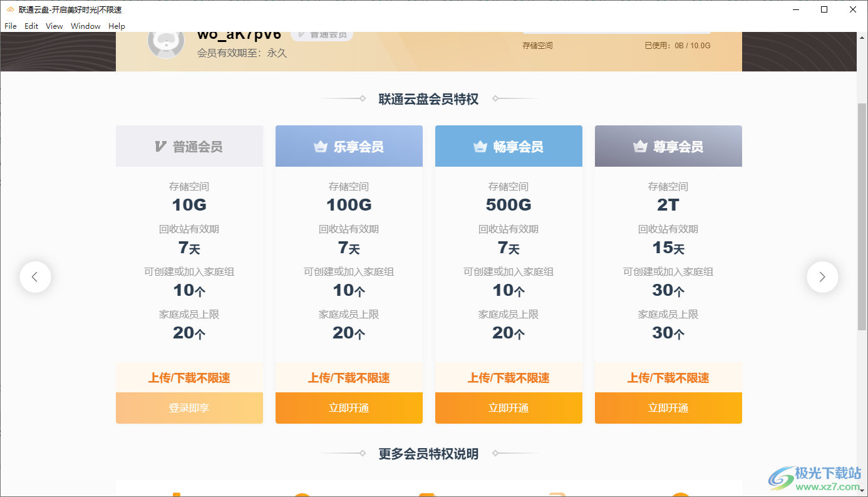868x497 pixels.
Task: Select the 普通会员 card header
Action: tap(189, 146)
